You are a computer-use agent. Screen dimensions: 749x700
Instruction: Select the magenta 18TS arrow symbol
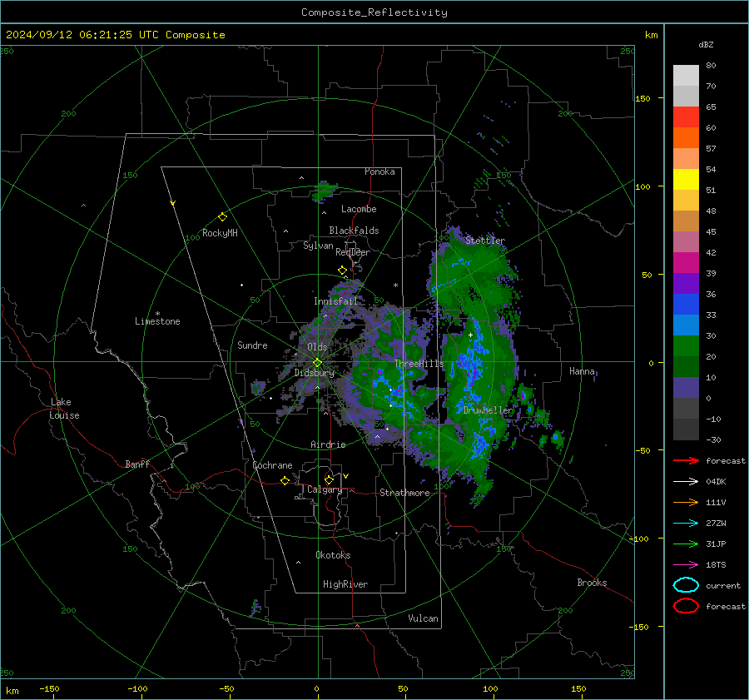tap(686, 565)
